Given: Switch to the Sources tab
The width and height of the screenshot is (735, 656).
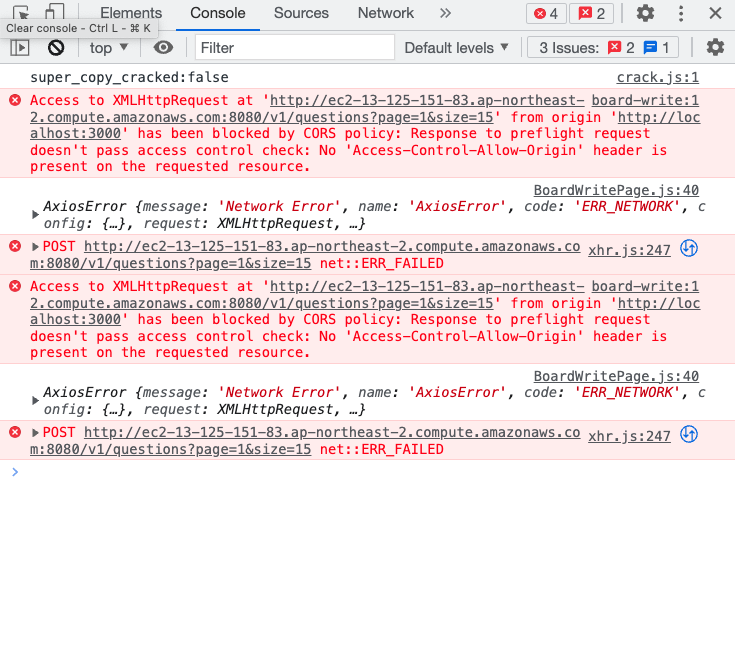Looking at the screenshot, I should 301,13.
